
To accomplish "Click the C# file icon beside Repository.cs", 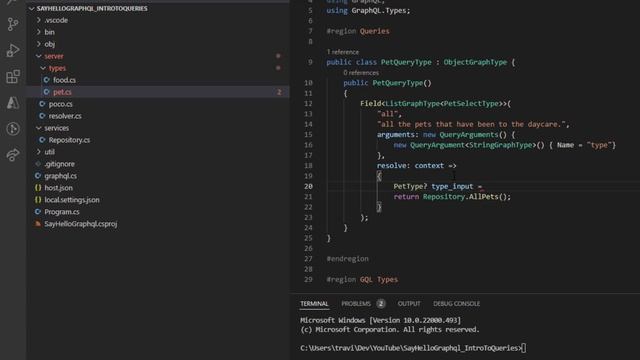I will point(42,140).
